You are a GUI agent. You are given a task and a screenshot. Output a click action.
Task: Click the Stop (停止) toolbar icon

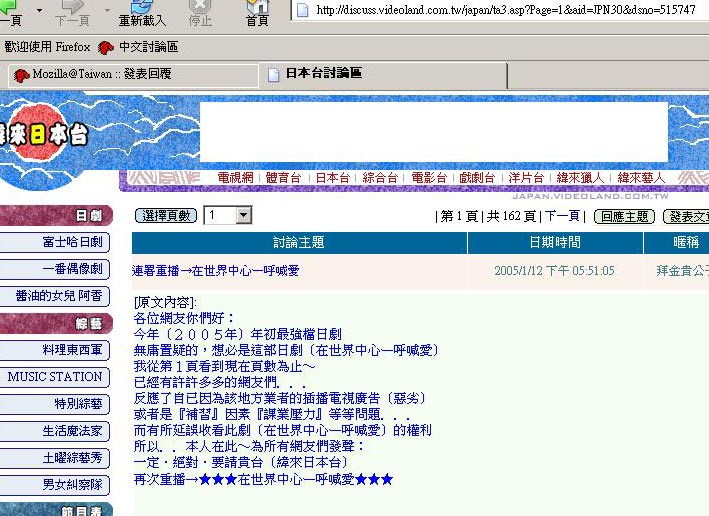point(200,13)
